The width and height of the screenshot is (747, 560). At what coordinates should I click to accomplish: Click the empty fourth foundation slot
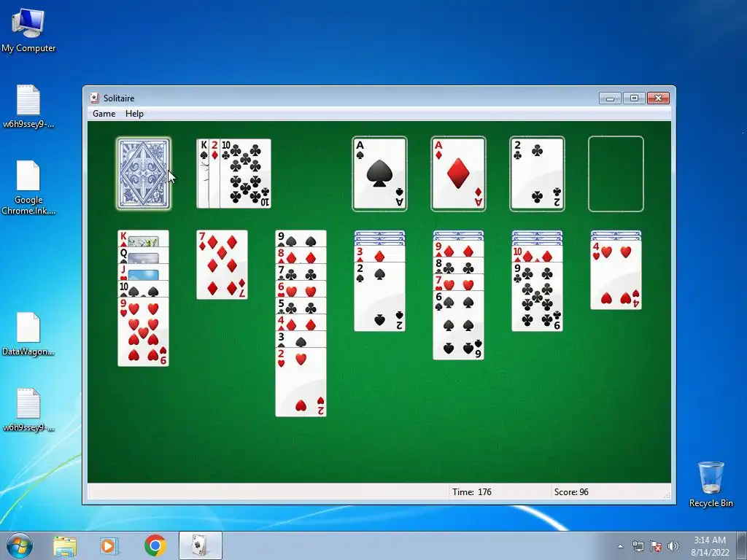616,174
